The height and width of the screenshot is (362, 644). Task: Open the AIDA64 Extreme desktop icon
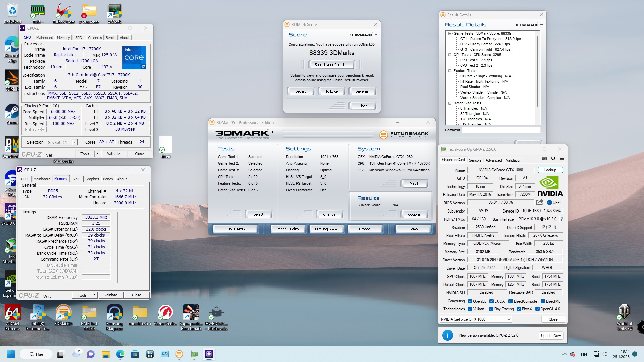point(12,318)
